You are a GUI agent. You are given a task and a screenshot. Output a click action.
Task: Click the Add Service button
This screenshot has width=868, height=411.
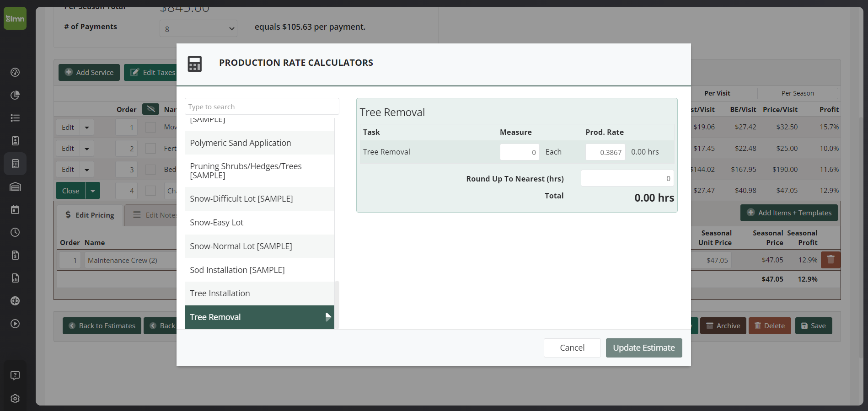[x=89, y=72]
